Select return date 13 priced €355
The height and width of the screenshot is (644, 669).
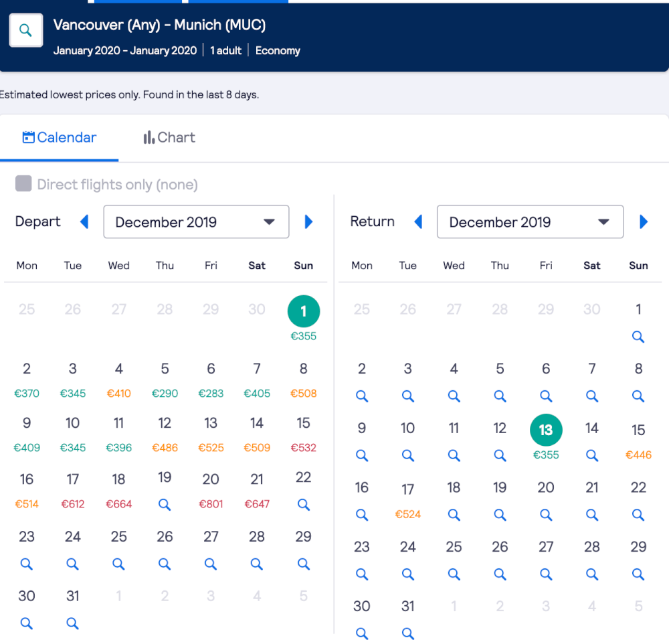(x=546, y=430)
